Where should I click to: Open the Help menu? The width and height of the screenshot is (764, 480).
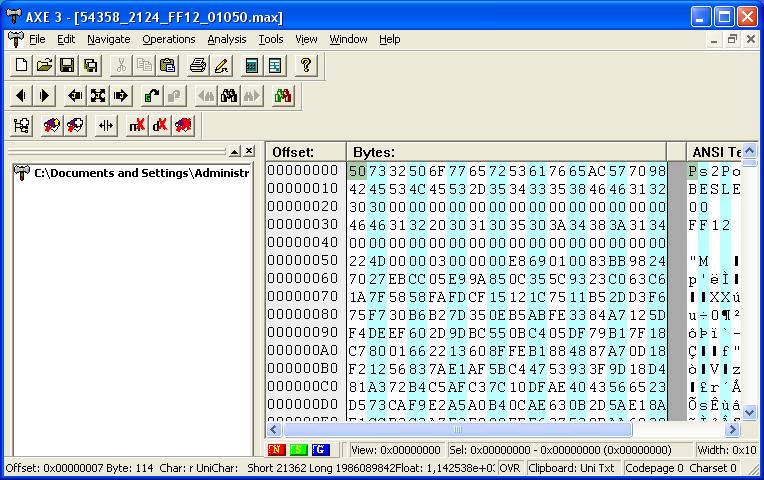(390, 39)
